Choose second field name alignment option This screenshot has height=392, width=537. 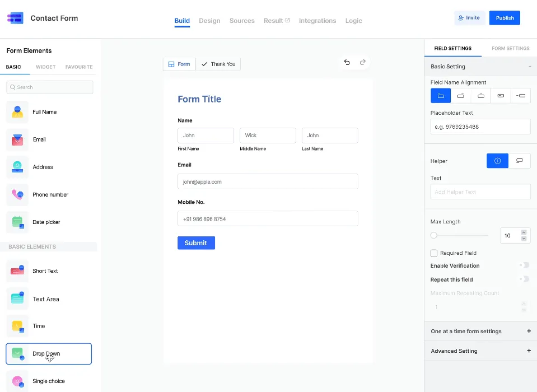point(461,96)
